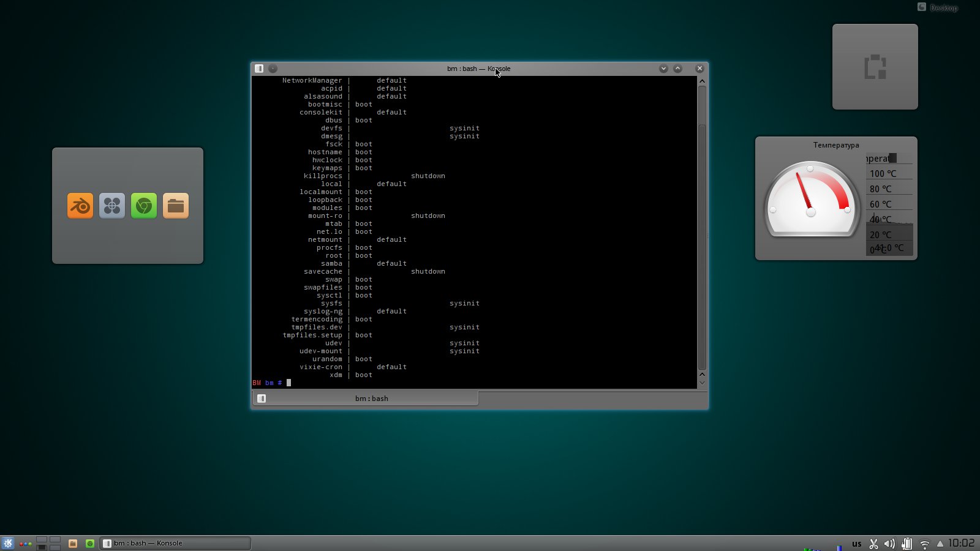The height and width of the screenshot is (551, 980).
Task: Open the volume control in system tray
Action: click(x=889, y=544)
